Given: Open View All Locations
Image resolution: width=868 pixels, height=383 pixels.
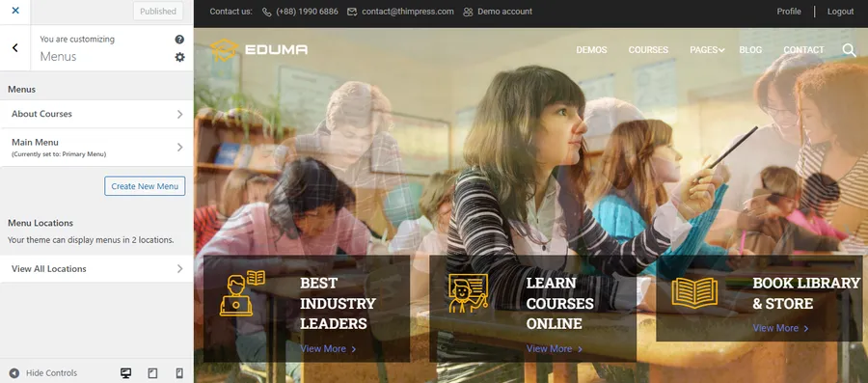Looking at the screenshot, I should (x=96, y=268).
